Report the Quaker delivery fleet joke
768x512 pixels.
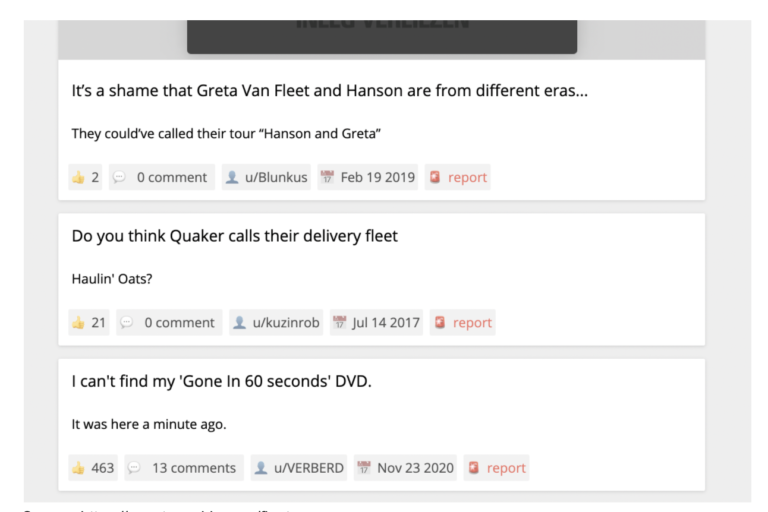tap(472, 323)
